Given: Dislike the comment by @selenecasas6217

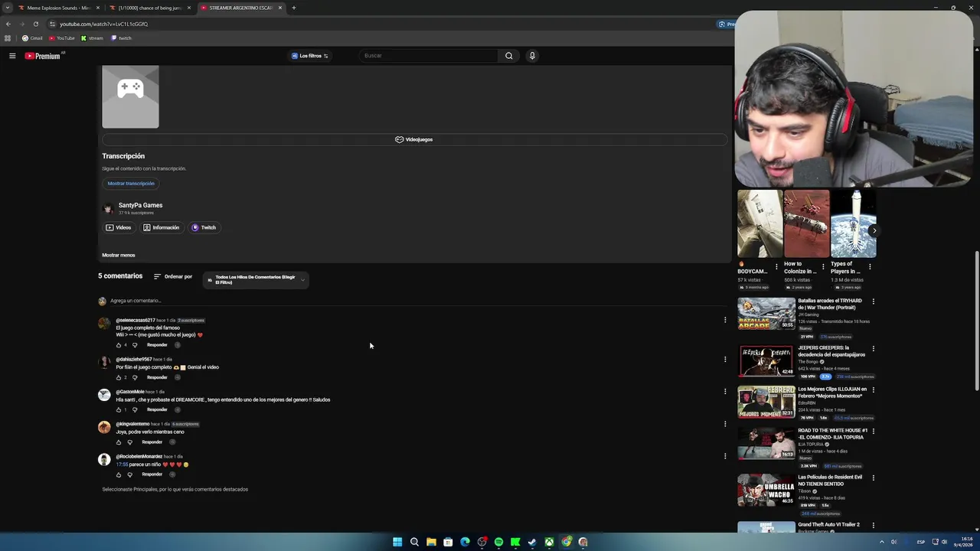Looking at the screenshot, I should tap(135, 345).
